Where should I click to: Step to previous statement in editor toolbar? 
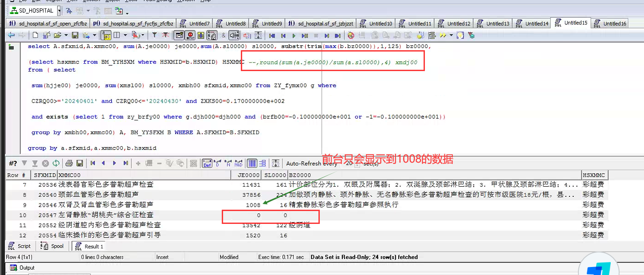click(283, 35)
